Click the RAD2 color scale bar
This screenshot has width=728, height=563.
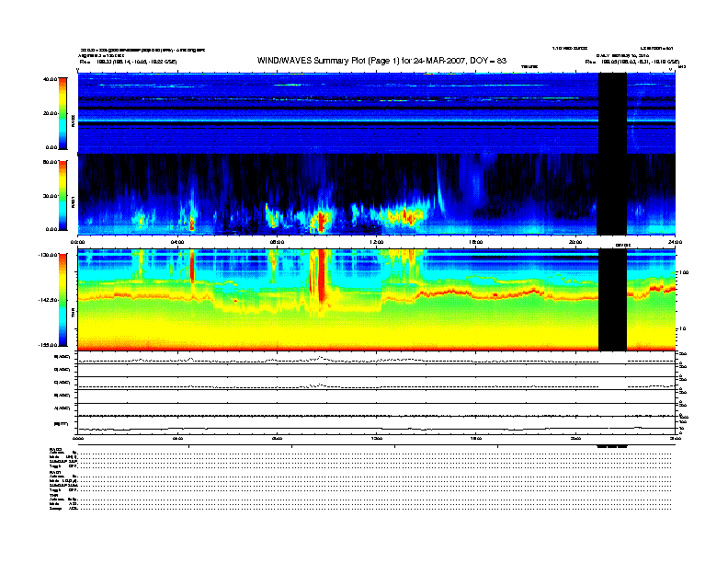(63, 113)
